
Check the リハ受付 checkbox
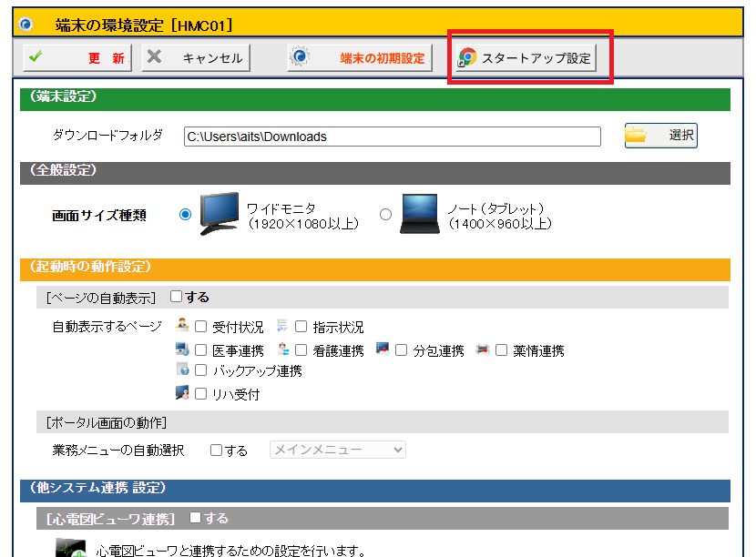pyautogui.click(x=200, y=394)
